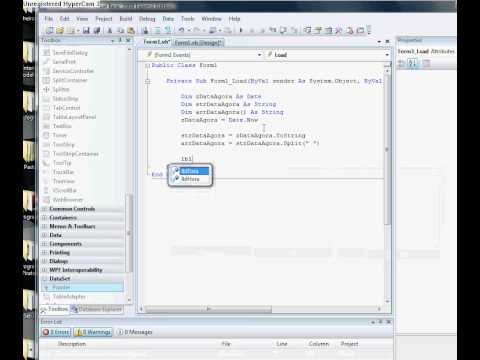Open the Help menu
This screenshot has height=360, width=480.
(x=234, y=19)
